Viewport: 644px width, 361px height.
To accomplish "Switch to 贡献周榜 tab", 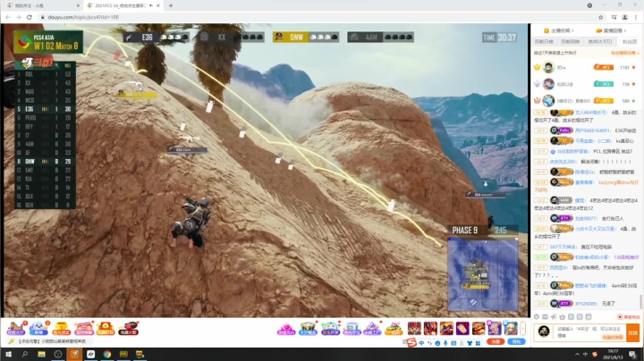I will (x=570, y=41).
